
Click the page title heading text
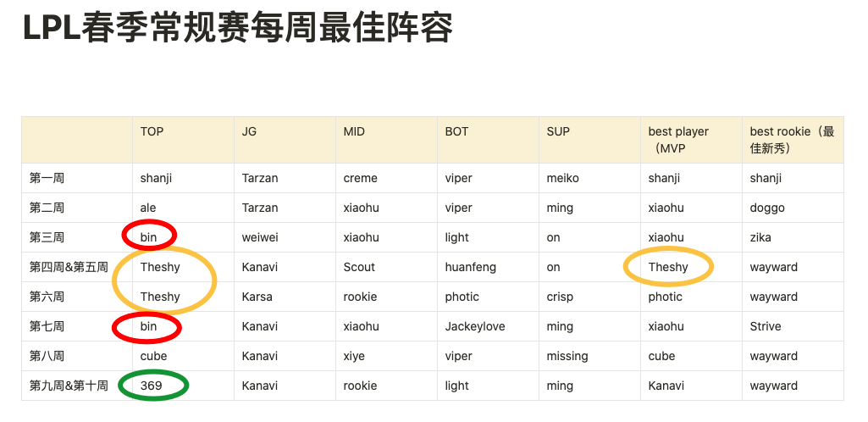click(x=238, y=29)
